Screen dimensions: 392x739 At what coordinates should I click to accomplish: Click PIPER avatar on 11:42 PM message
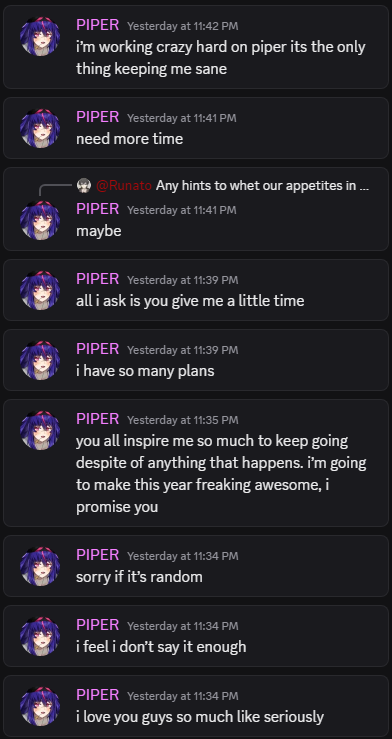pos(40,36)
